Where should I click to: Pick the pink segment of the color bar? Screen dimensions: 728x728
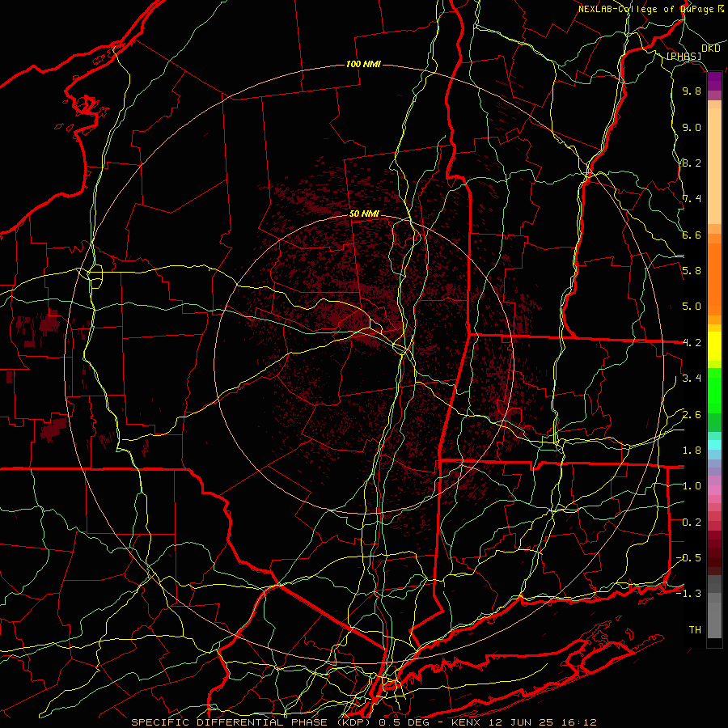714,489
